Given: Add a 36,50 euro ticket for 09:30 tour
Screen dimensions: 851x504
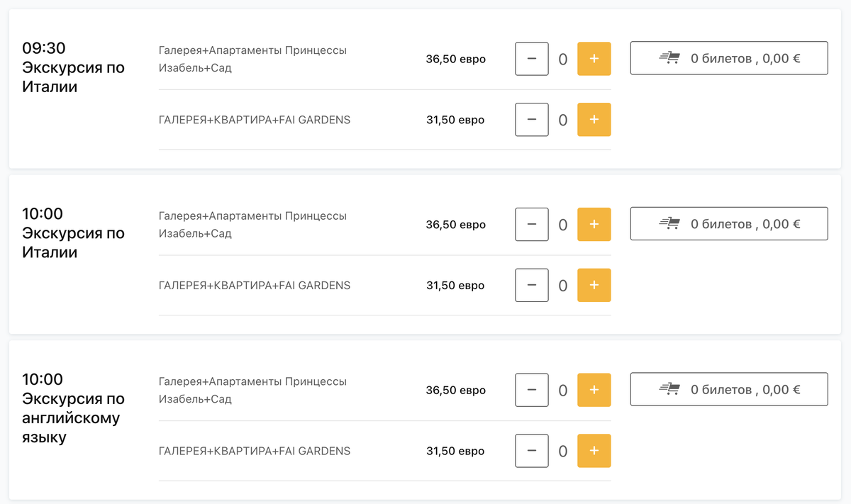Looking at the screenshot, I should 594,59.
